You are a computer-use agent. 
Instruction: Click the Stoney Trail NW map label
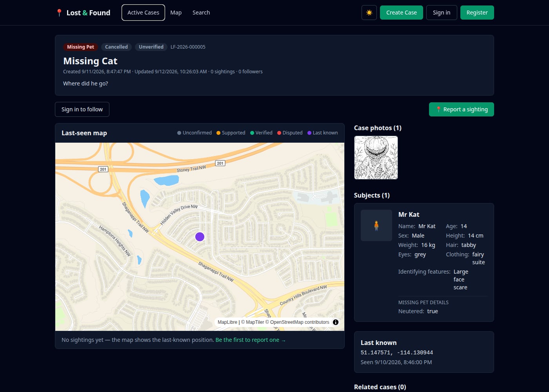(191, 169)
